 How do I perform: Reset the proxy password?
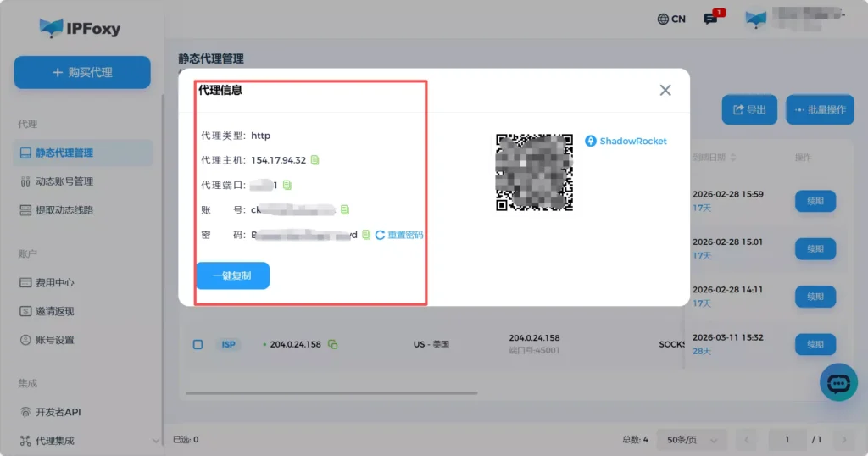[x=399, y=235]
